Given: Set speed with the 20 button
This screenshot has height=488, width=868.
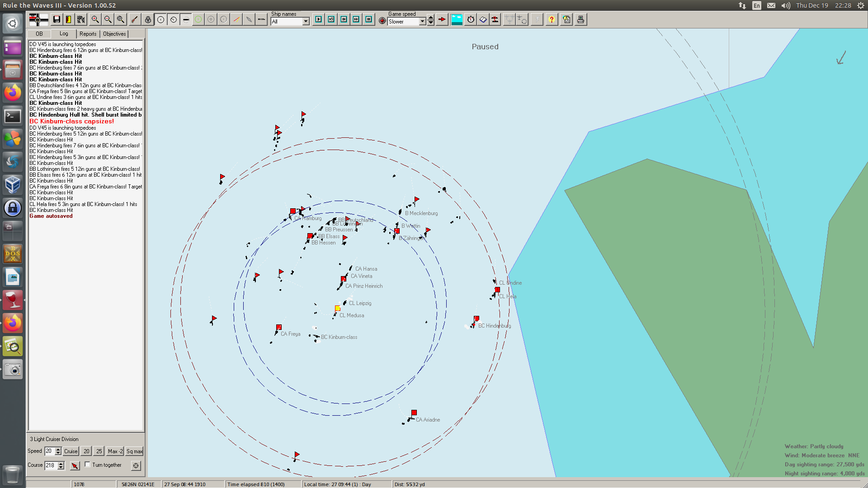Looking at the screenshot, I should pyautogui.click(x=86, y=451).
